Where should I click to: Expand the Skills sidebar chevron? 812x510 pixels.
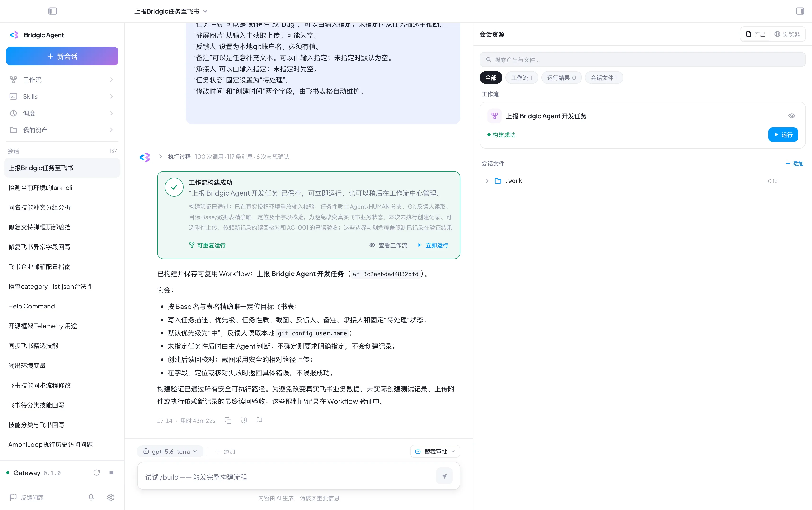111,97
